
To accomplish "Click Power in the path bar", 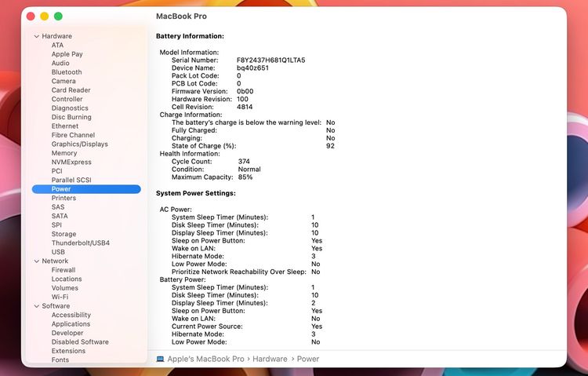I will click(x=308, y=359).
